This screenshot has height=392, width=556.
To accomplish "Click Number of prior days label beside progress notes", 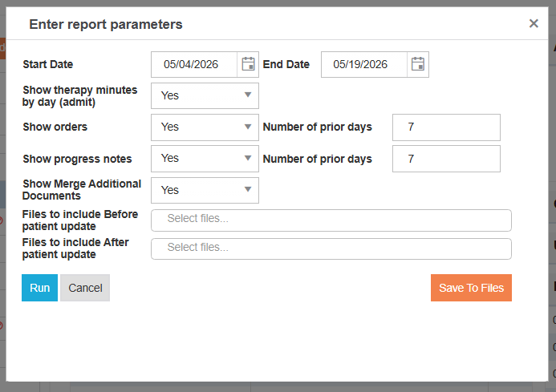I will pos(318,159).
